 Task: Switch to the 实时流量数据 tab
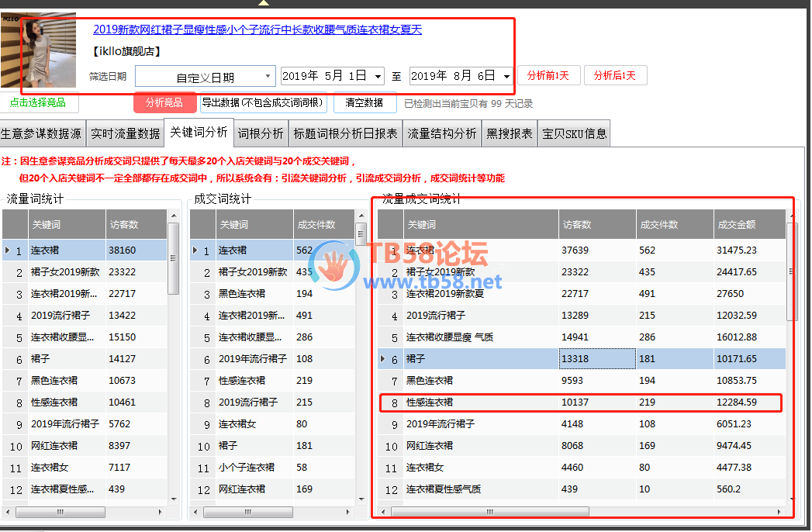coord(125,133)
